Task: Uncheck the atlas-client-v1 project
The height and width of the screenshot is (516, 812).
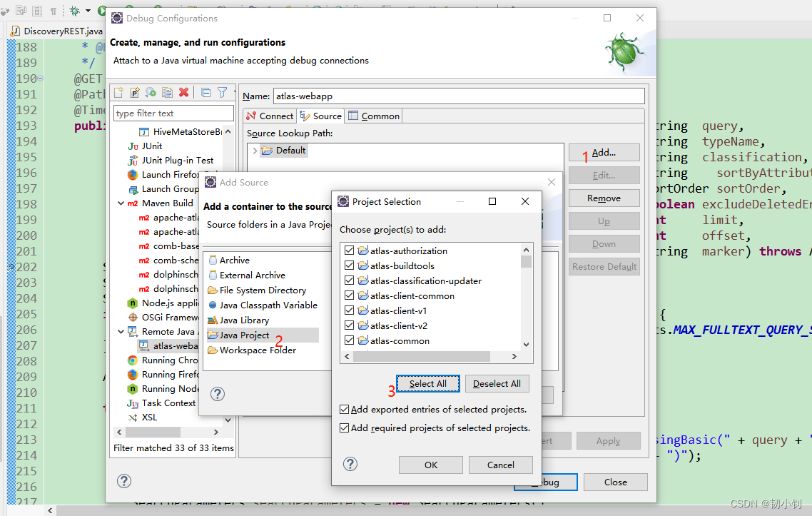Action: pyautogui.click(x=349, y=310)
